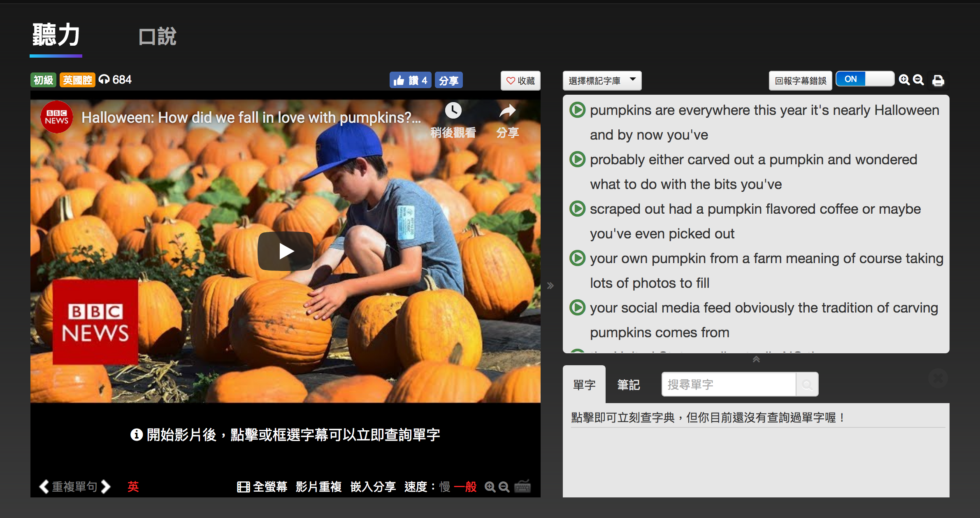
Task: Toggle the subtitle ON switch
Action: (x=865, y=79)
